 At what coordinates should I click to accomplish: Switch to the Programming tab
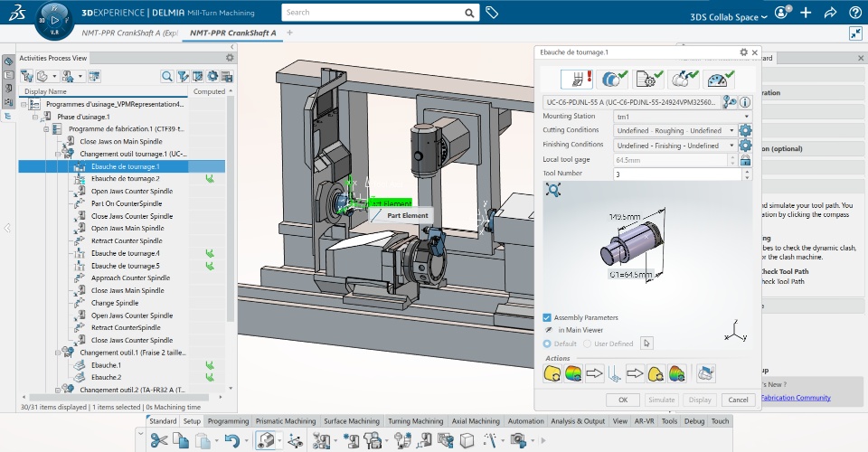click(228, 421)
